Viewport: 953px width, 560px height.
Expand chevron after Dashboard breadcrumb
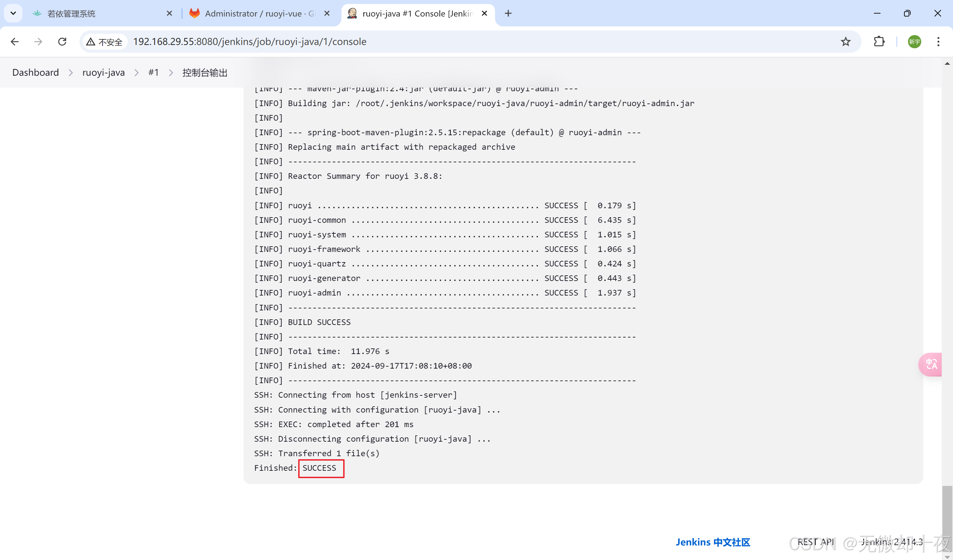[x=71, y=72]
